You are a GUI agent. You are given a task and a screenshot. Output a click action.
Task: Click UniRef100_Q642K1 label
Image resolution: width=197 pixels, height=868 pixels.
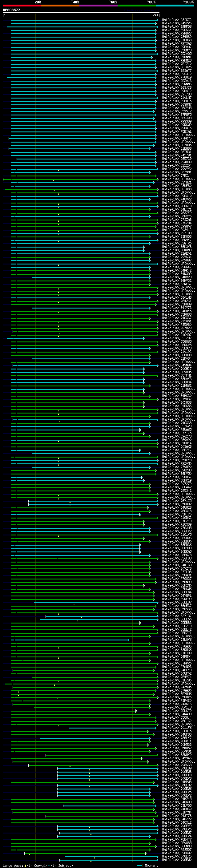tap(177, 301)
